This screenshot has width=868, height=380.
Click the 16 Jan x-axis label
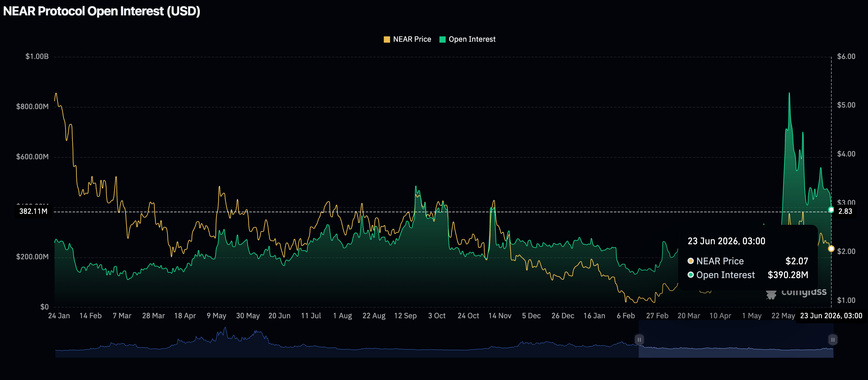click(595, 316)
